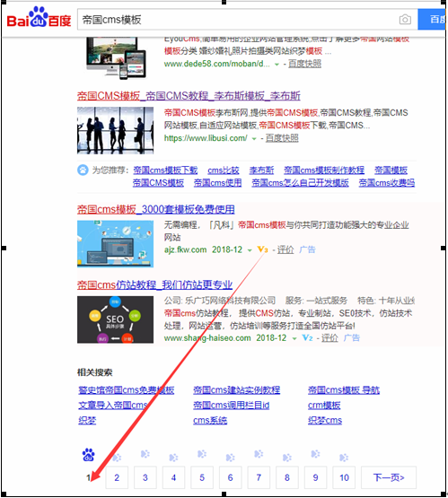Open 百度快照 for dede58 result
This screenshot has width=448, height=498.
pos(304,64)
